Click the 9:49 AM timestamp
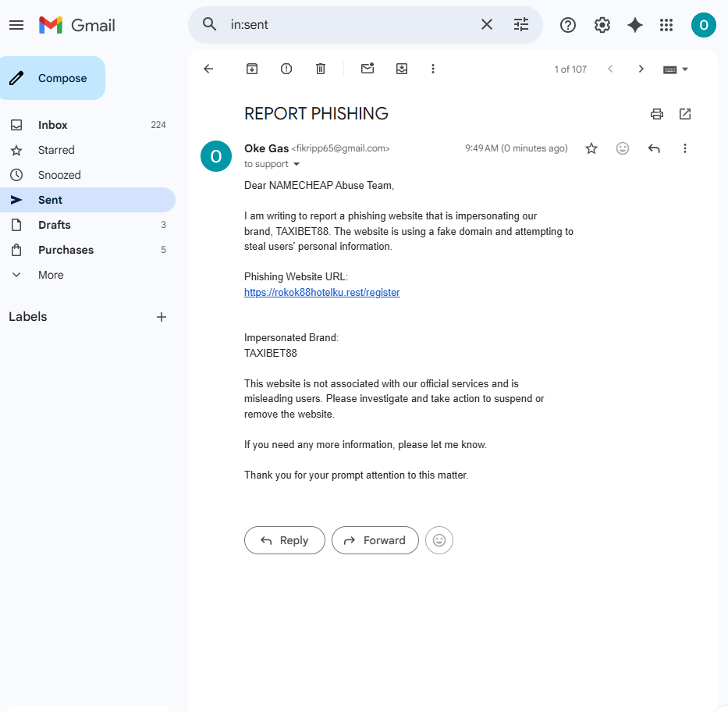Image resolution: width=728 pixels, height=712 pixels. (517, 148)
